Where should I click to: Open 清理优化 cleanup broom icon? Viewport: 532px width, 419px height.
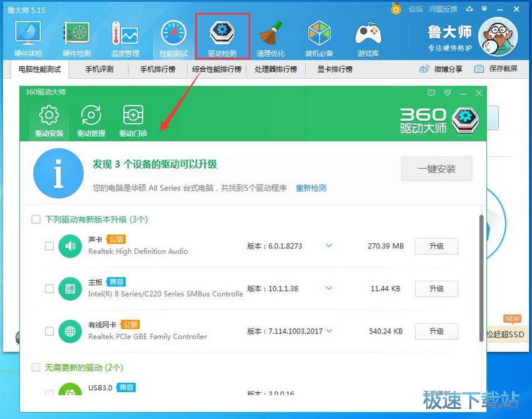[271, 33]
